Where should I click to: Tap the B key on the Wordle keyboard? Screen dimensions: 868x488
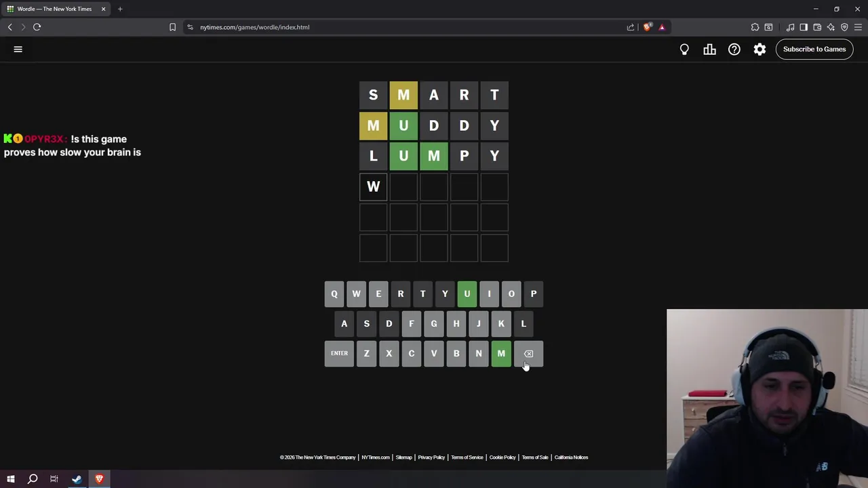click(x=456, y=353)
